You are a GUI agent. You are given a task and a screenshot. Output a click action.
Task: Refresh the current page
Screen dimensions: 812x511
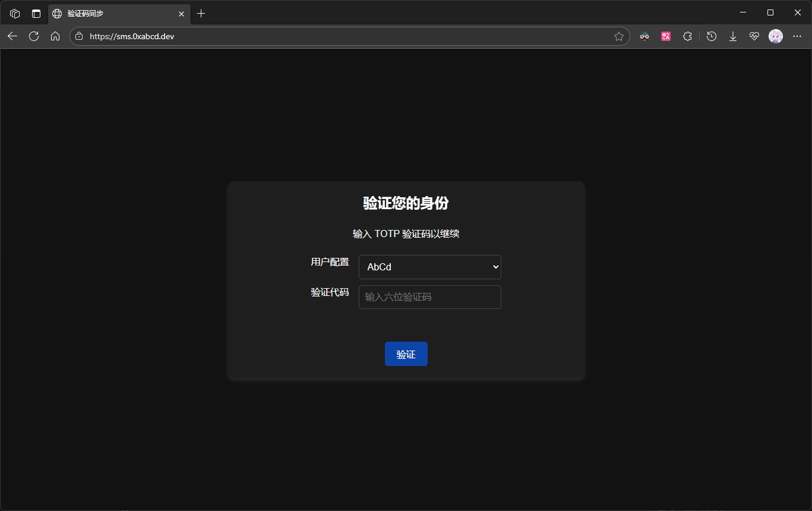coord(34,36)
